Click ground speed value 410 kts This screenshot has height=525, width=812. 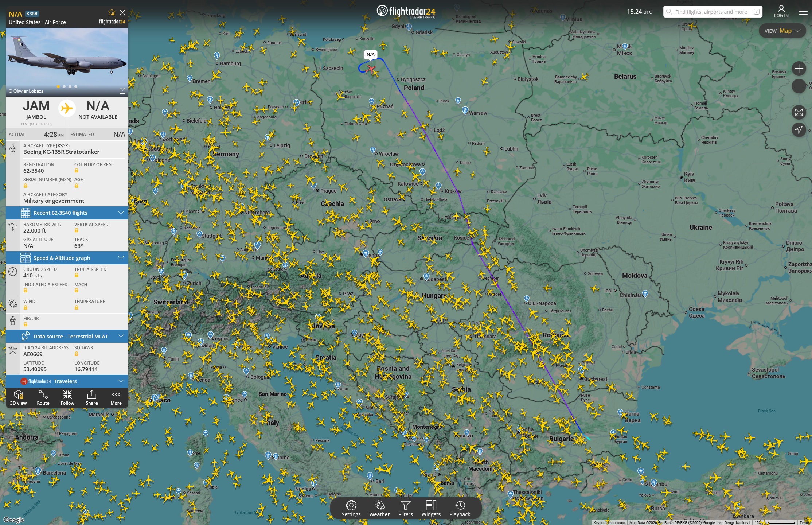click(x=33, y=276)
